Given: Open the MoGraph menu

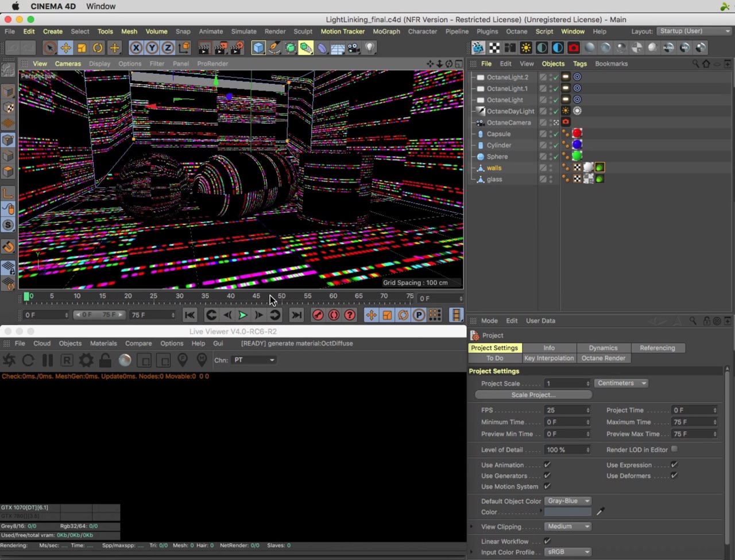Looking at the screenshot, I should [x=386, y=32].
